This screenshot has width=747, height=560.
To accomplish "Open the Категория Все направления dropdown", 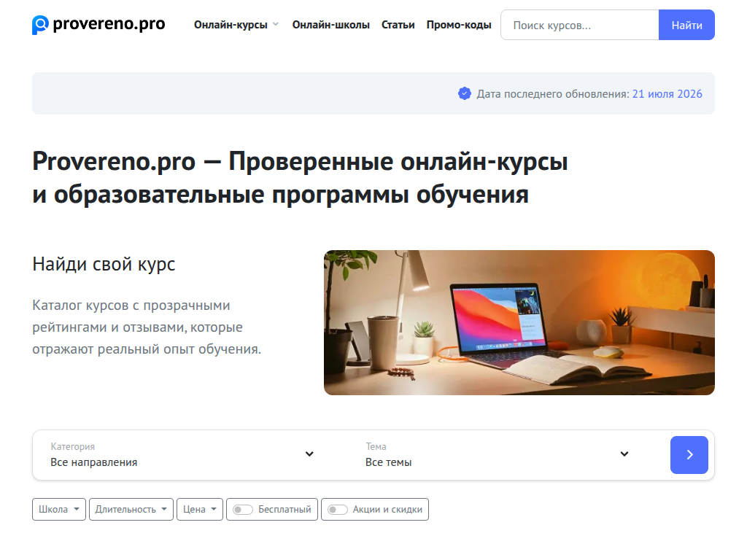I will coord(182,455).
